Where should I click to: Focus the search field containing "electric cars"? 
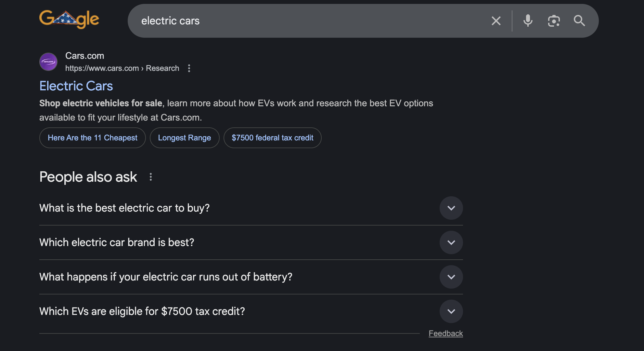point(312,21)
